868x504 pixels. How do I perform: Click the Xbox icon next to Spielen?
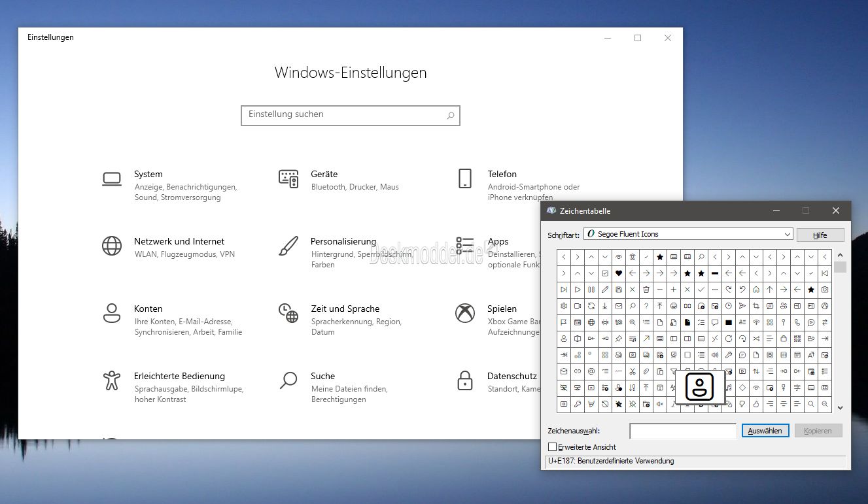(465, 313)
